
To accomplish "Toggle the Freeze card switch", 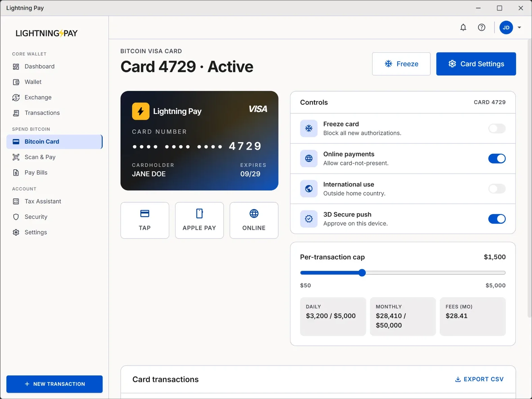I will [x=497, y=129].
